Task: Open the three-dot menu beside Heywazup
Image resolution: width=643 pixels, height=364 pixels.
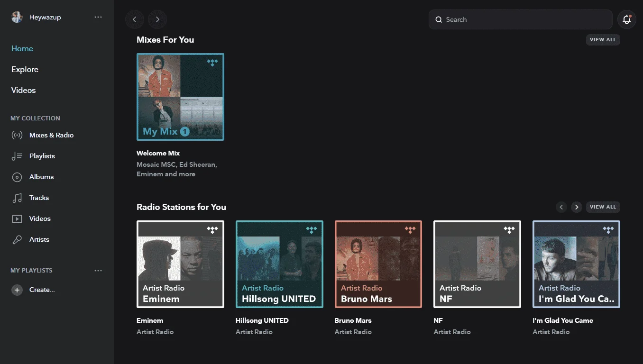Action: point(98,17)
